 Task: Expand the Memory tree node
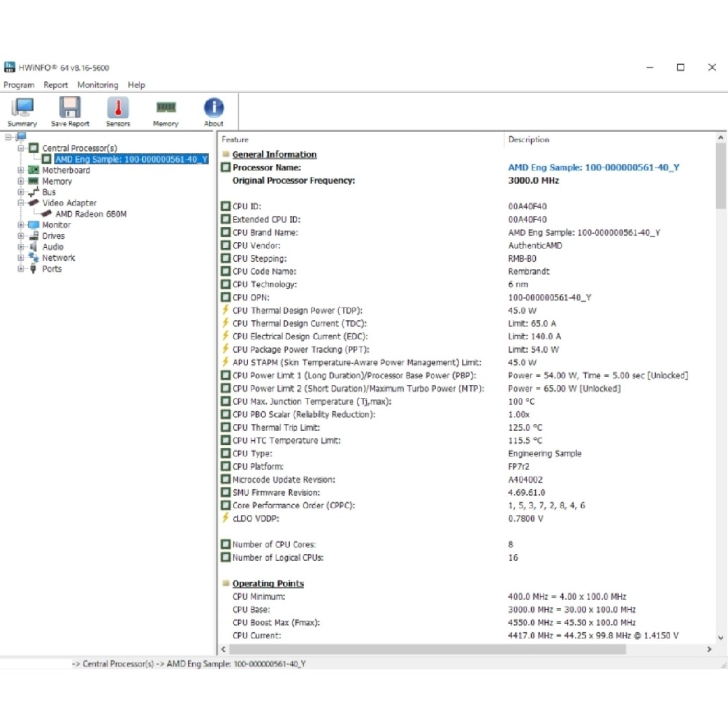[21, 181]
